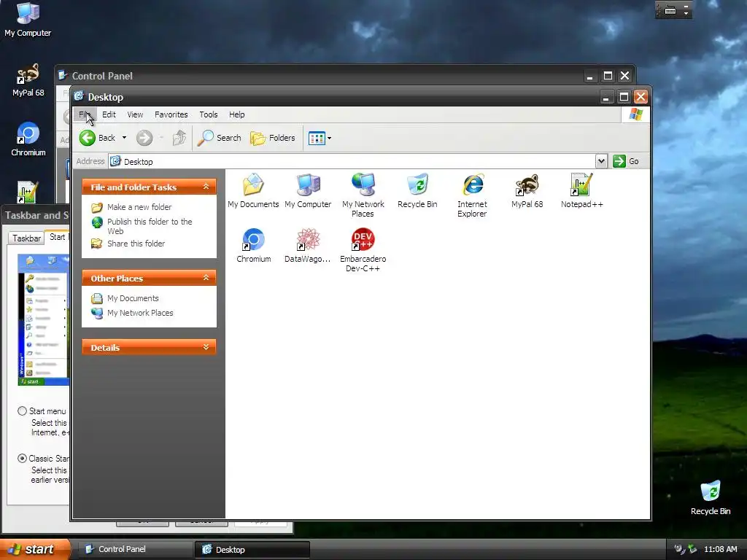Image resolution: width=747 pixels, height=560 pixels.
Task: Click Publish this folder to the Web
Action: tap(150, 226)
